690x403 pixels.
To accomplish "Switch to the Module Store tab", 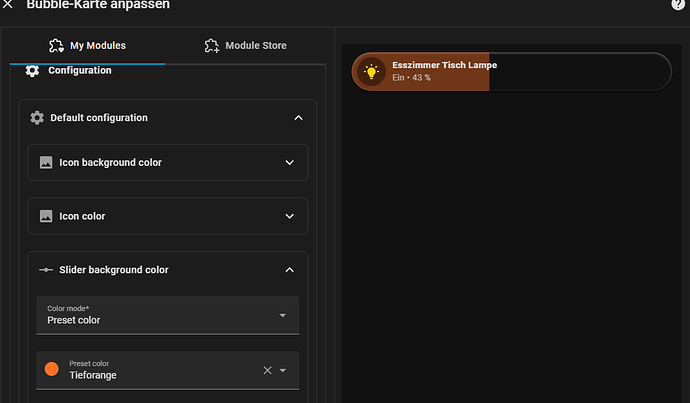I will [x=245, y=46].
